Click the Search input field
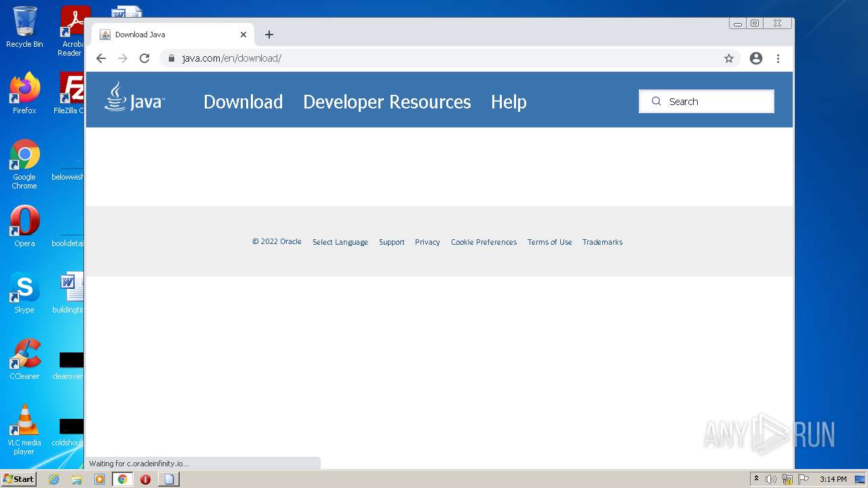This screenshot has width=868, height=488. 707,102
